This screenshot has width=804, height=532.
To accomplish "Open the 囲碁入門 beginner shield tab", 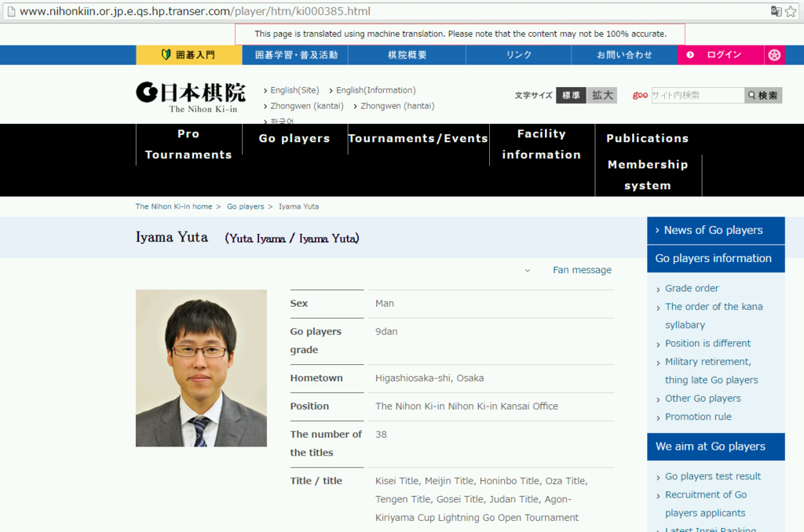I will tap(188, 55).
